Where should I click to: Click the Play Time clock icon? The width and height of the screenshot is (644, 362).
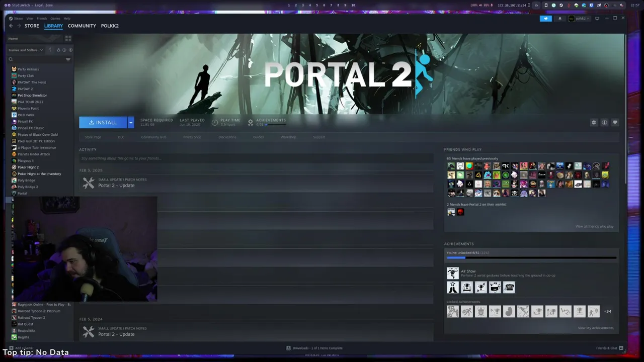(215, 122)
